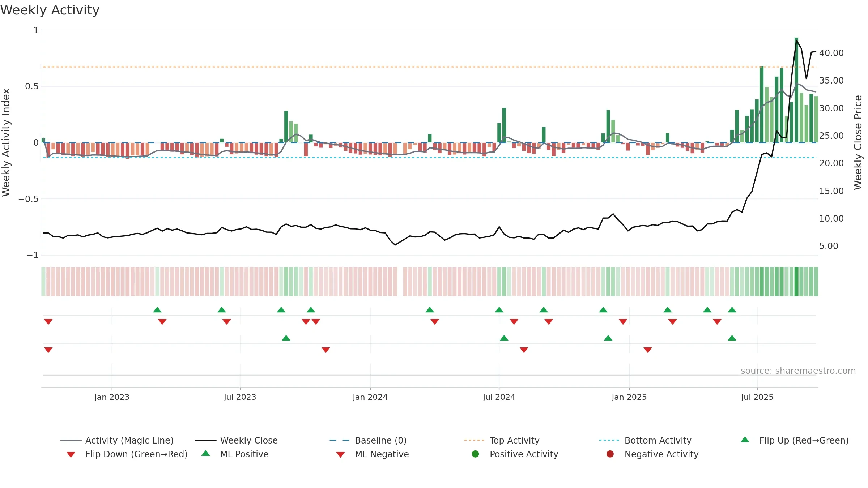Click the Positive Activity green circle legend icon
868x488 pixels.
475,454
